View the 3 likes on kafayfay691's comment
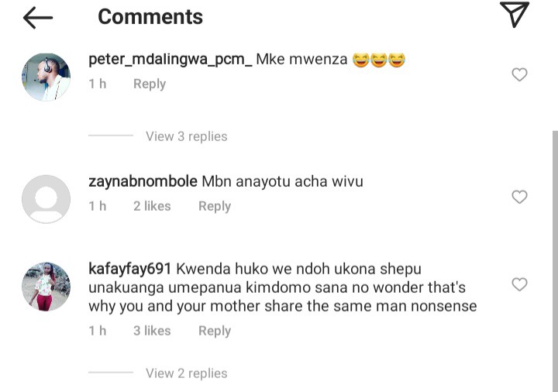Viewport: 558px width, 392px height. (x=152, y=331)
